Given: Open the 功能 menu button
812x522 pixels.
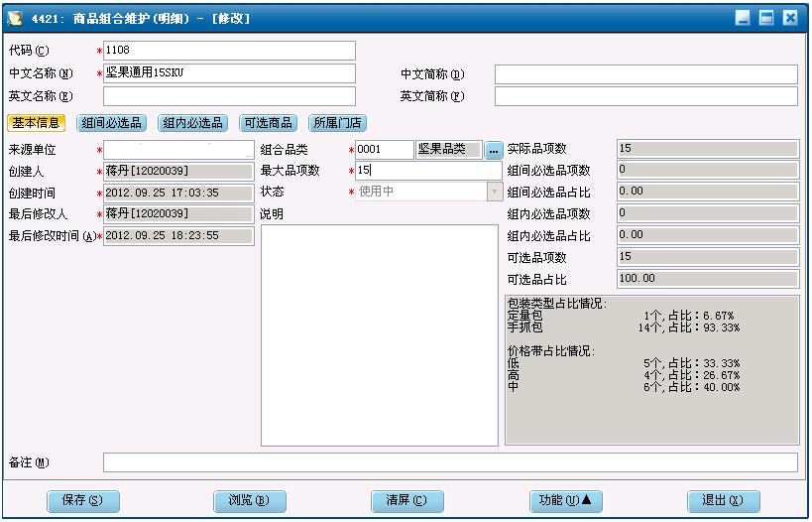Looking at the screenshot, I should (x=566, y=501).
